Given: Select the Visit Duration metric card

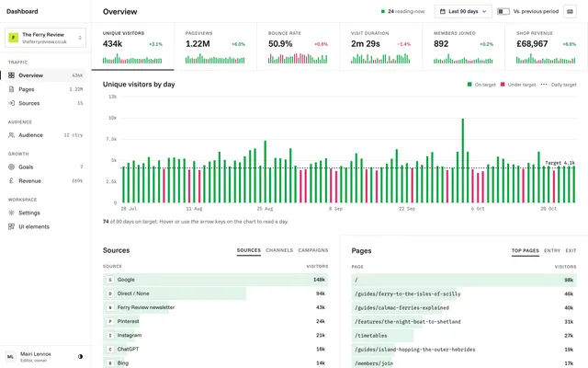Looking at the screenshot, I should click(381, 46).
